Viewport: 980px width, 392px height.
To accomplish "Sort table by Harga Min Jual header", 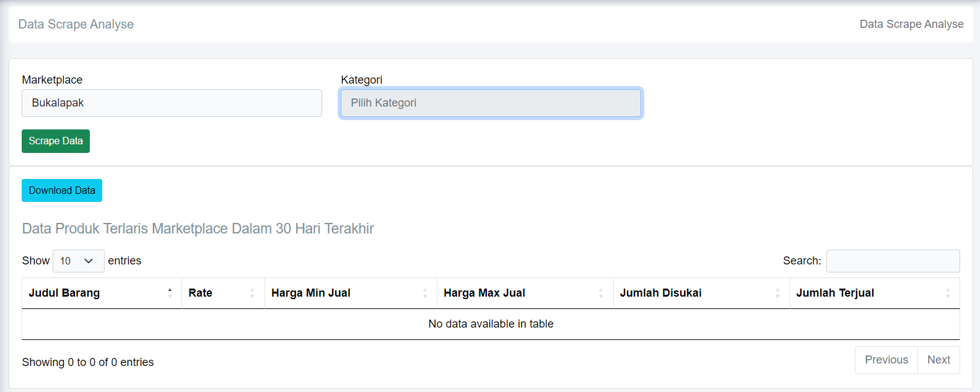I will (311, 293).
